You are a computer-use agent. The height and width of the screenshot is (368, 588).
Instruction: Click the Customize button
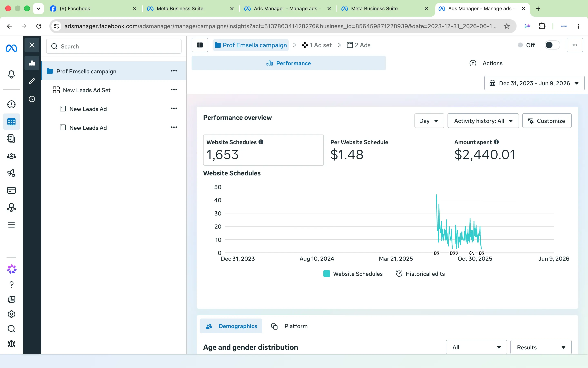point(547,121)
